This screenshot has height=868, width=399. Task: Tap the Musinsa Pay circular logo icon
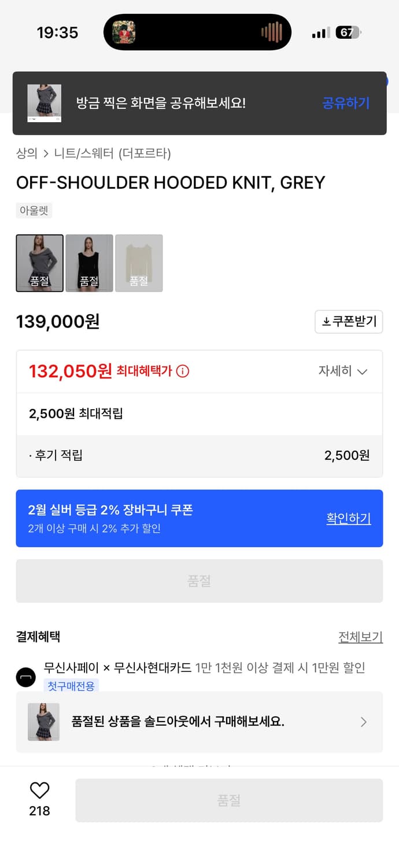click(x=25, y=677)
